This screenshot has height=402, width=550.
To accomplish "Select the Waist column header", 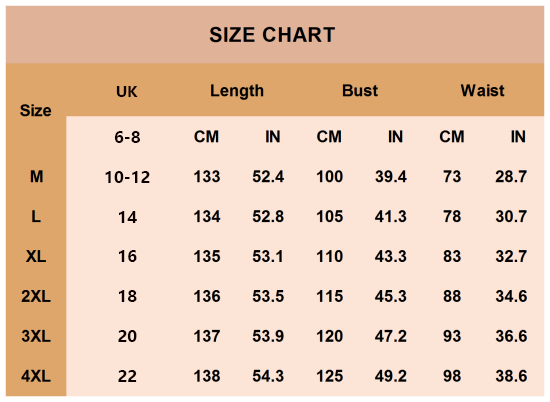I will [482, 91].
